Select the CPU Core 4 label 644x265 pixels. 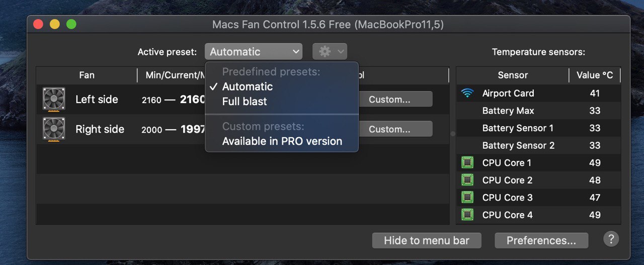click(507, 215)
